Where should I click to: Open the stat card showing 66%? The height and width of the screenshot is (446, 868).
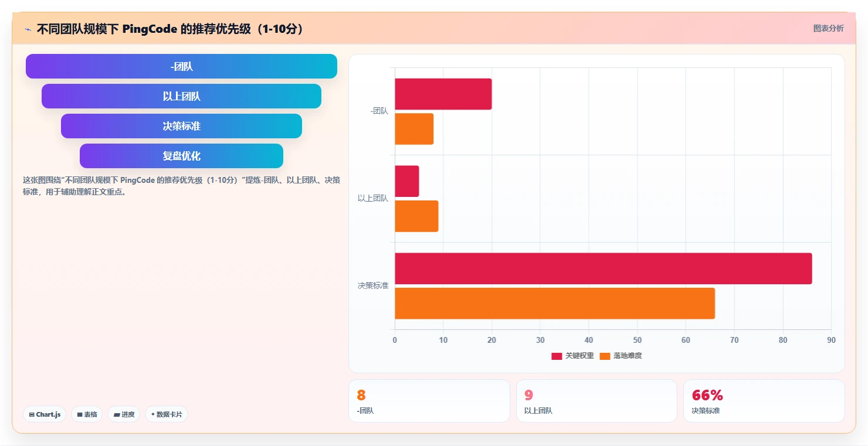[764, 401]
